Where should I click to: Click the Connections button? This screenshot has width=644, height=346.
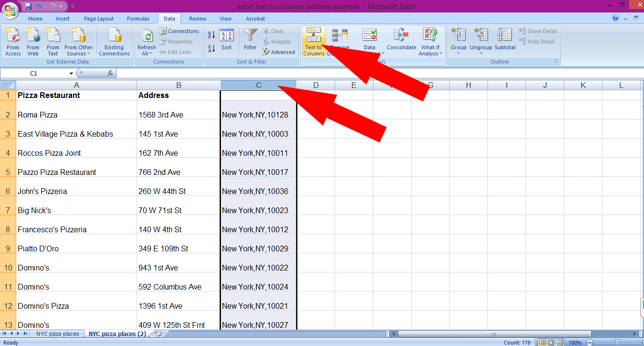(x=179, y=31)
